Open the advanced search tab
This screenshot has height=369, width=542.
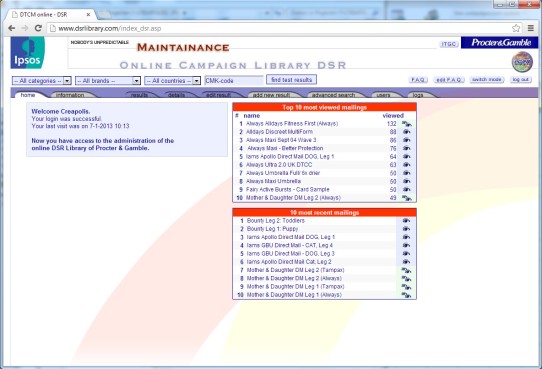(x=334, y=95)
